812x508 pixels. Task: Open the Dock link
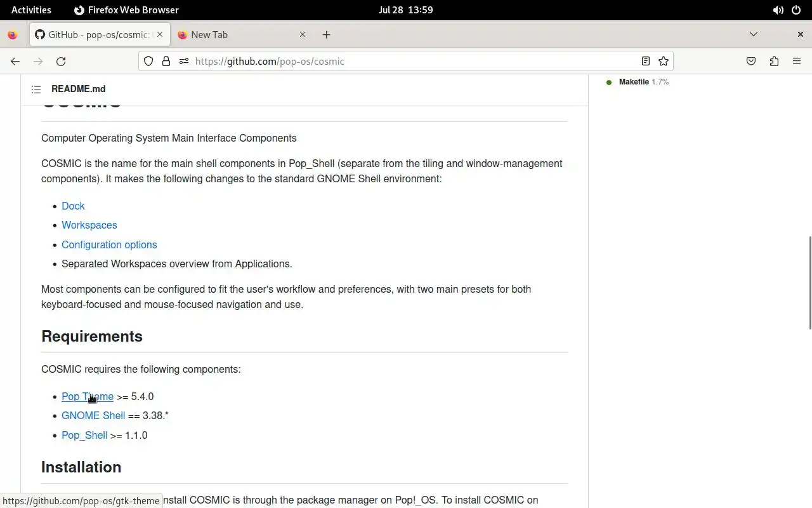73,206
